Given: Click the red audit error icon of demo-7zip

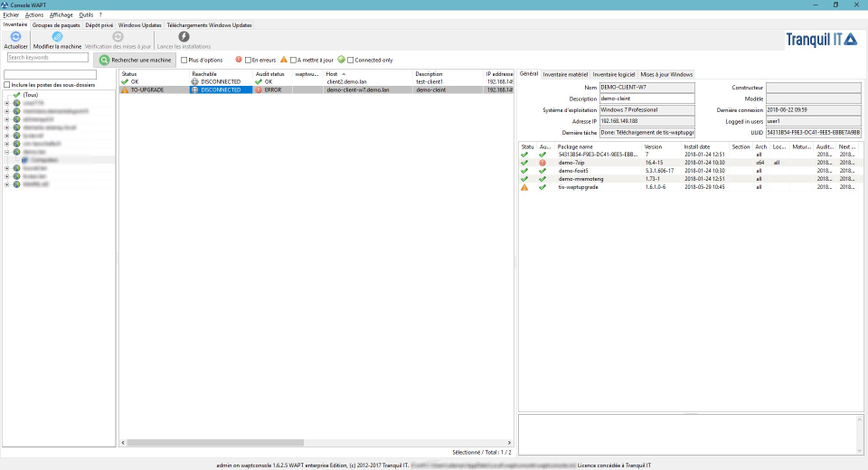Looking at the screenshot, I should click(x=542, y=163).
